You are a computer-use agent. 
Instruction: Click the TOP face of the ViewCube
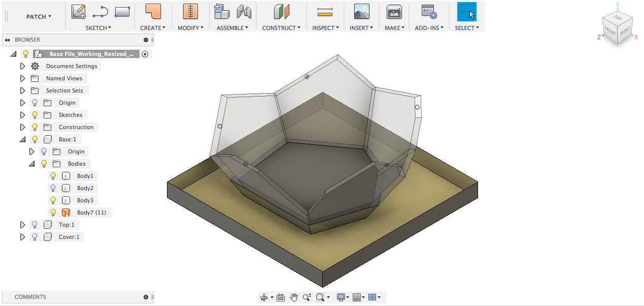coord(618,17)
